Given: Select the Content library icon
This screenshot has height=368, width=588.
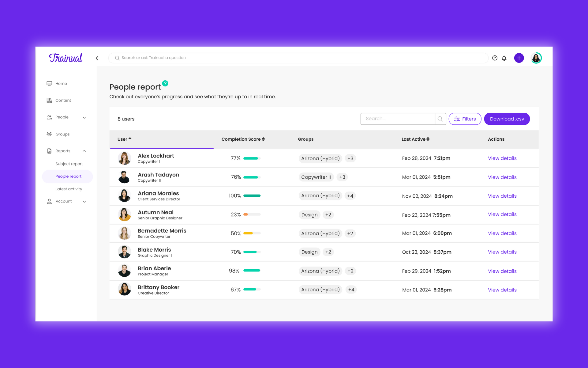Looking at the screenshot, I should tap(50, 100).
